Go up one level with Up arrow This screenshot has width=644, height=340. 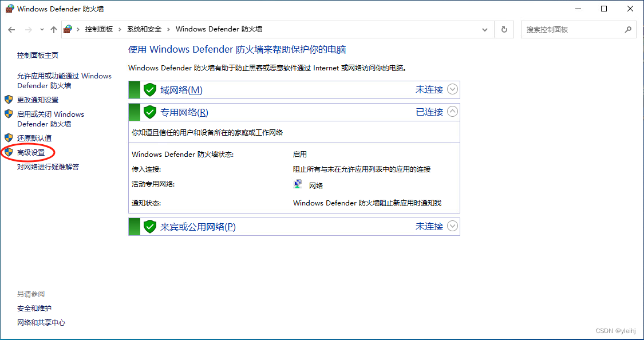click(53, 30)
